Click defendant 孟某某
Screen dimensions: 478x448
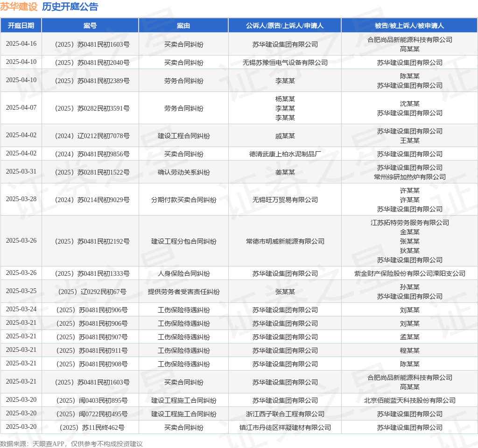pyautogui.click(x=410, y=337)
